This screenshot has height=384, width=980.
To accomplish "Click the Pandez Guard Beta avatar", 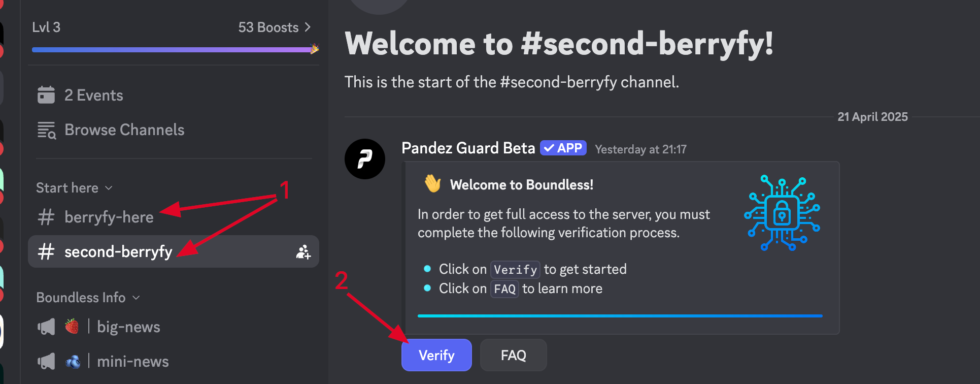I will [364, 159].
